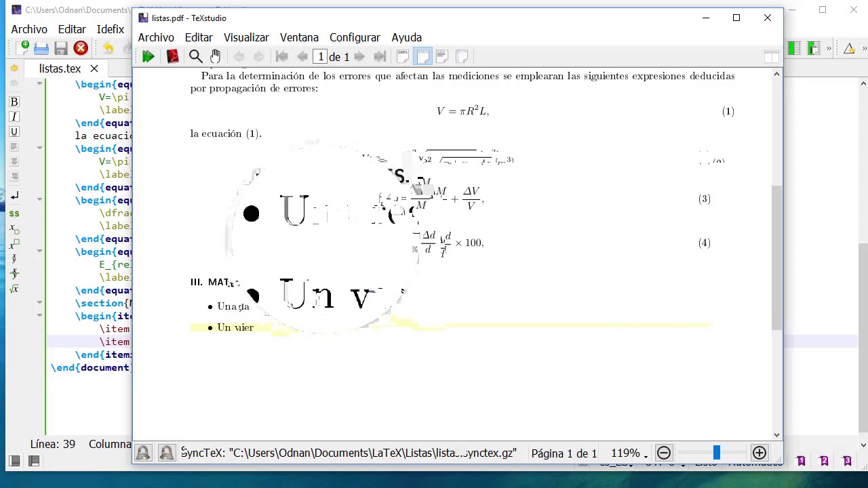Click the zoom slider handle

coord(716,453)
